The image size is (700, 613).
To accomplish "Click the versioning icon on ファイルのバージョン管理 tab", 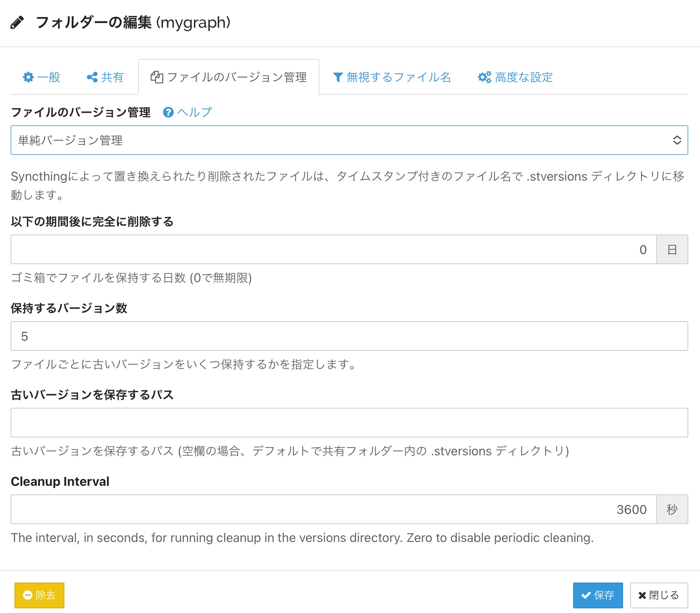I will [156, 77].
